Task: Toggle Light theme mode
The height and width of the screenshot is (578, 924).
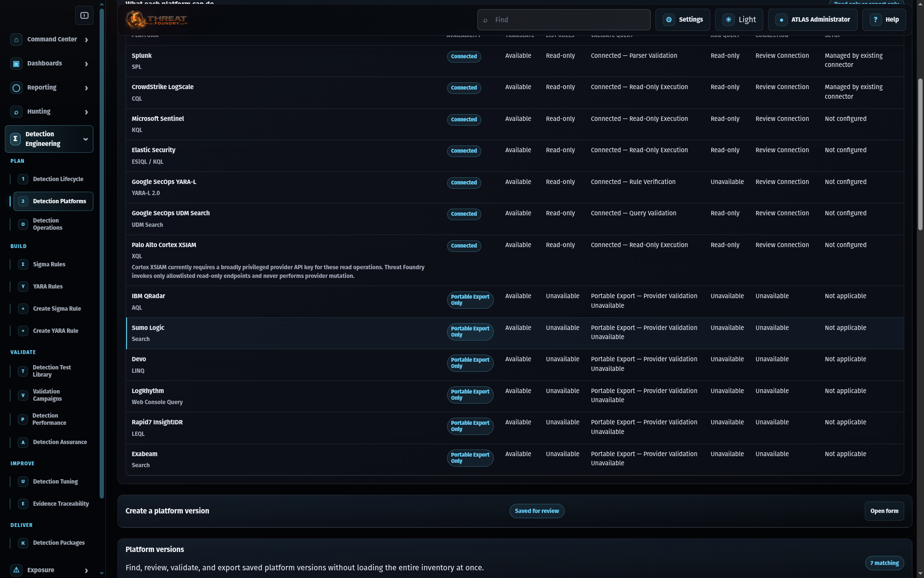Action: (x=739, y=20)
